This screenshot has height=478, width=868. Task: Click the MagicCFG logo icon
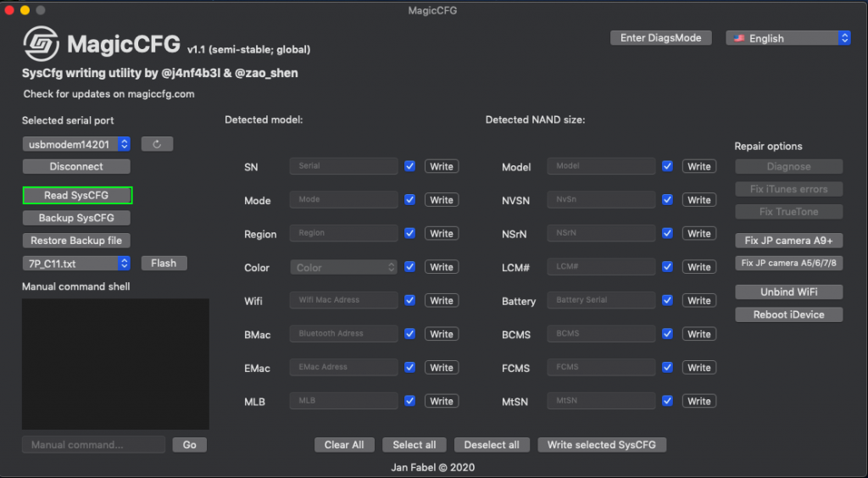tap(41, 44)
